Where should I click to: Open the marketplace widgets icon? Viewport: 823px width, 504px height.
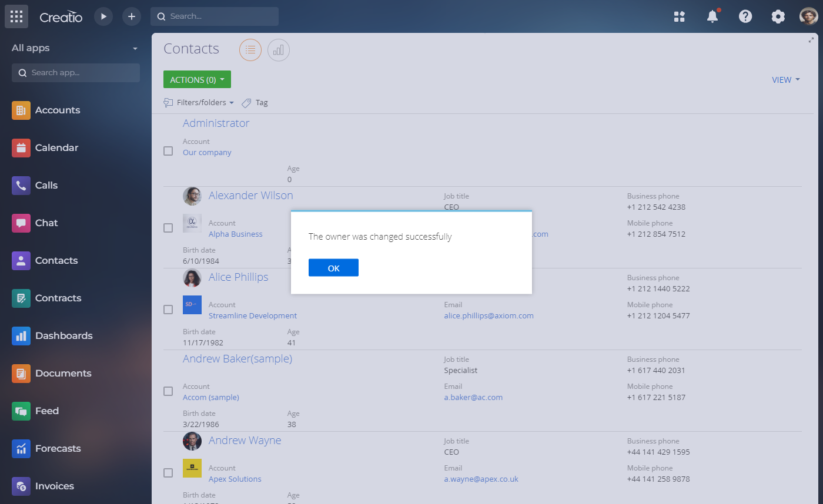680,16
